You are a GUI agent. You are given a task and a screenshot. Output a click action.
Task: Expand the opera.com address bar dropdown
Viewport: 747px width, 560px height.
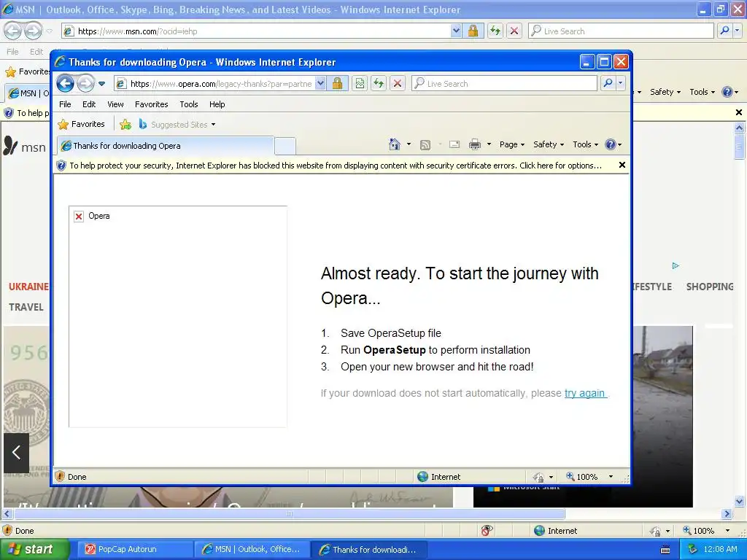click(321, 84)
